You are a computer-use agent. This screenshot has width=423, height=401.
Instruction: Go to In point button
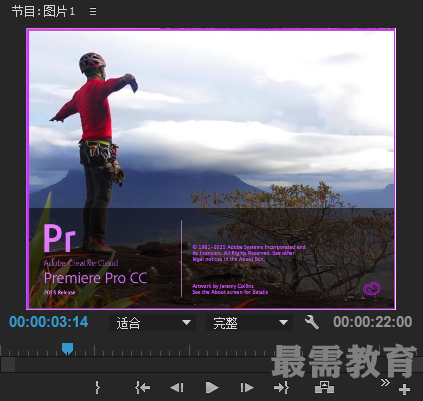pos(143,388)
